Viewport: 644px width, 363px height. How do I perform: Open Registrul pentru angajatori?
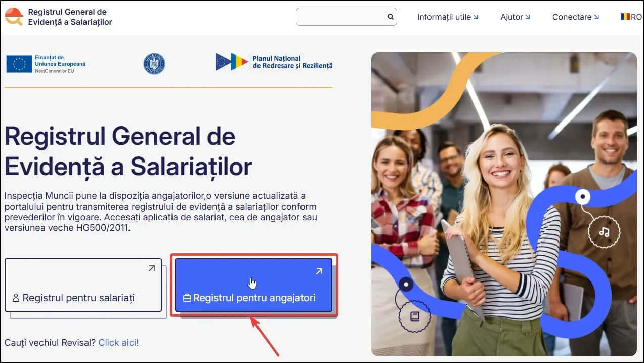(253, 285)
